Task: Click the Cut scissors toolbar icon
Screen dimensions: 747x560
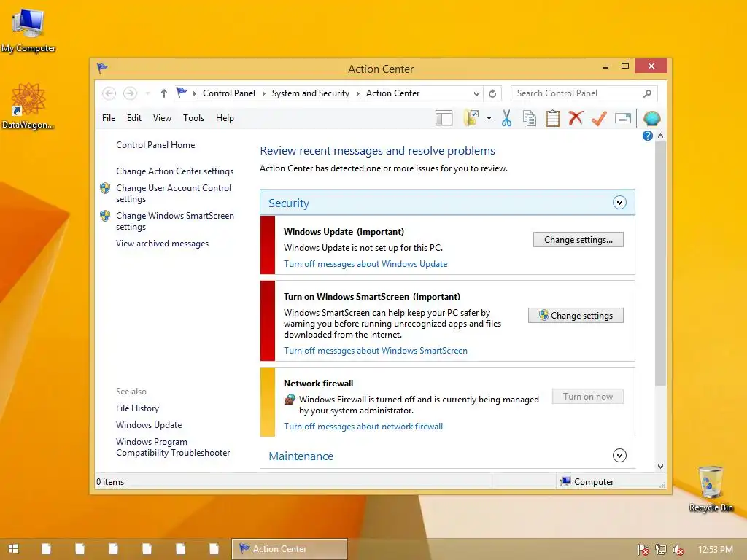Action: point(506,118)
